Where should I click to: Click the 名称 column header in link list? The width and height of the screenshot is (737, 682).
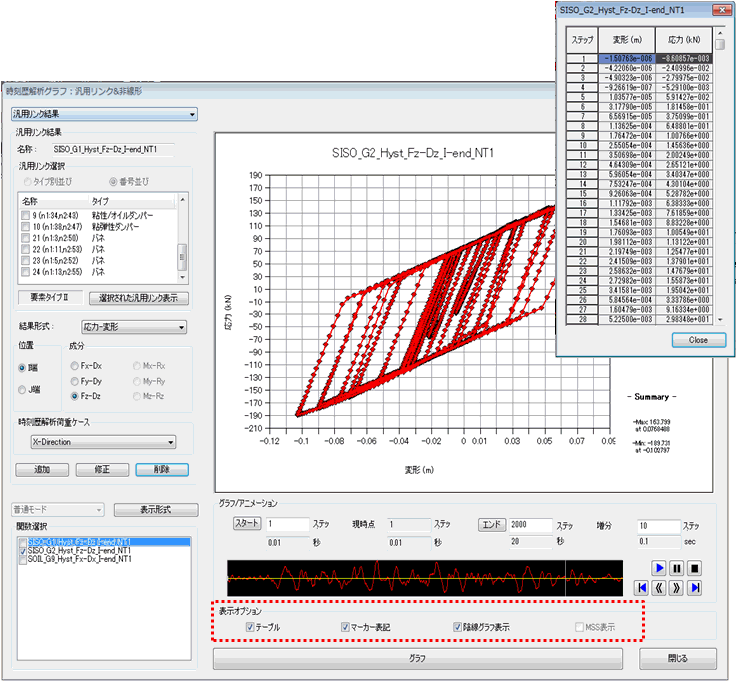(54, 201)
